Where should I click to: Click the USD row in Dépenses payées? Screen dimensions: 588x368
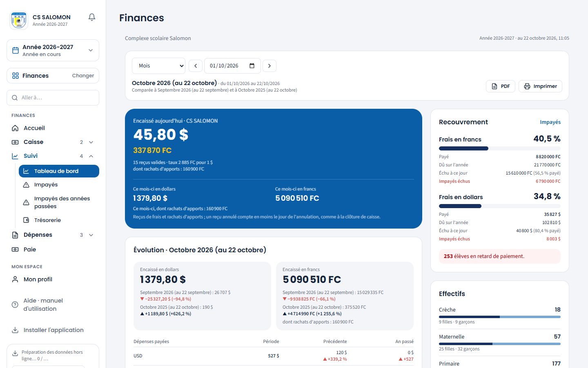274,356
